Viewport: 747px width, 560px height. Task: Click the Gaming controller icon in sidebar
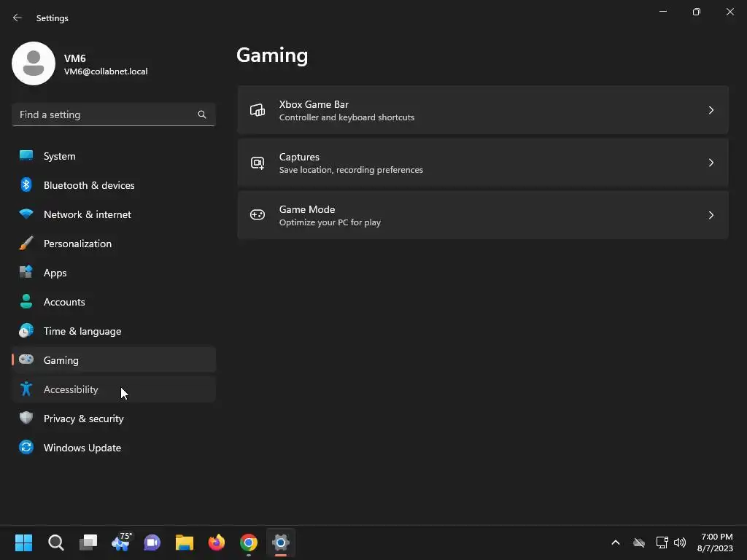(x=26, y=359)
